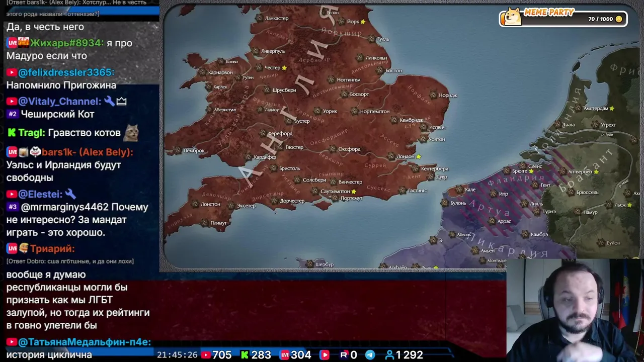Select the Arras settlement marker
The height and width of the screenshot is (362, 644).
(492, 221)
